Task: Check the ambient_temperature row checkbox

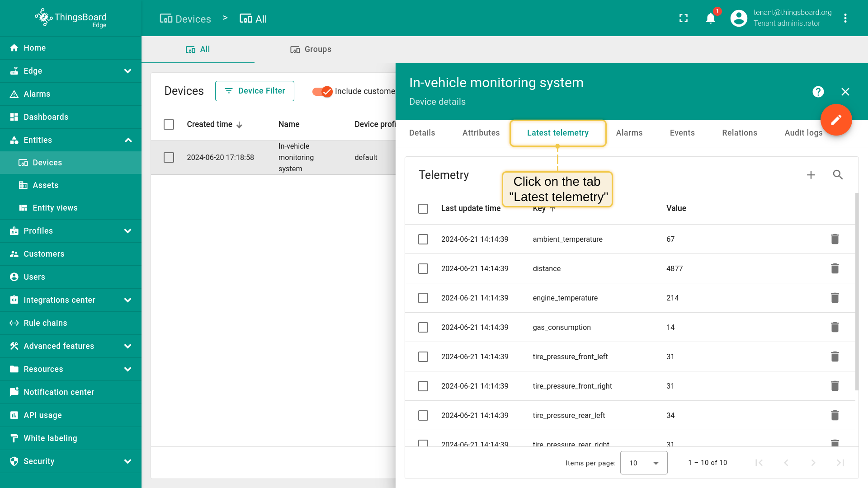Action: (x=423, y=239)
